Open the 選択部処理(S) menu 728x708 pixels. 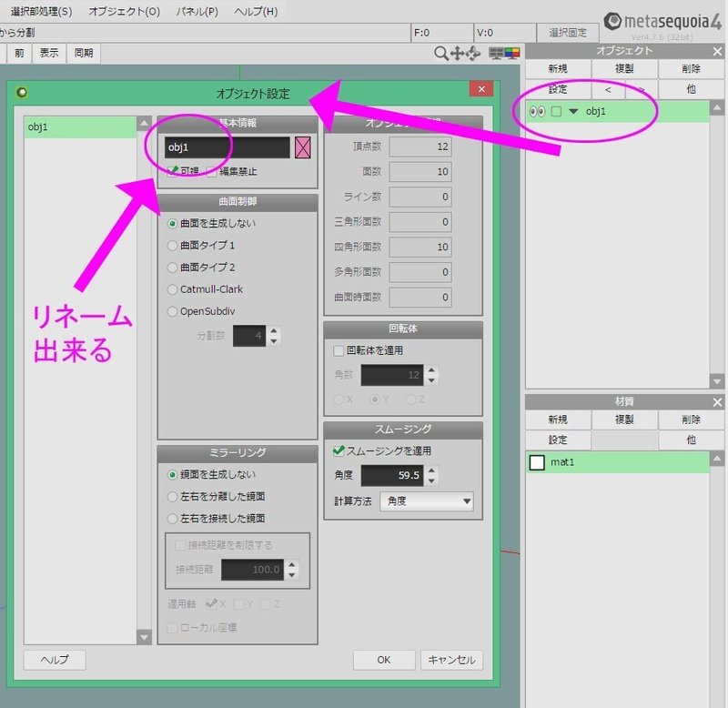coord(41,11)
